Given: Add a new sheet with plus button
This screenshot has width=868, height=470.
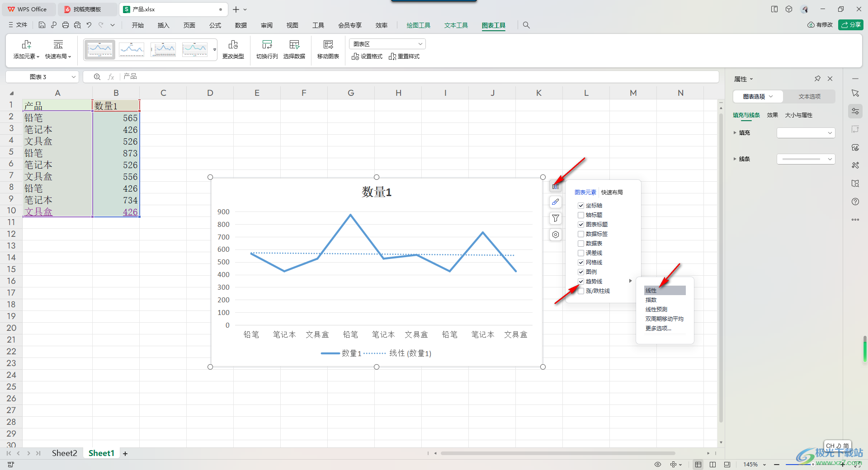Looking at the screenshot, I should pos(125,454).
